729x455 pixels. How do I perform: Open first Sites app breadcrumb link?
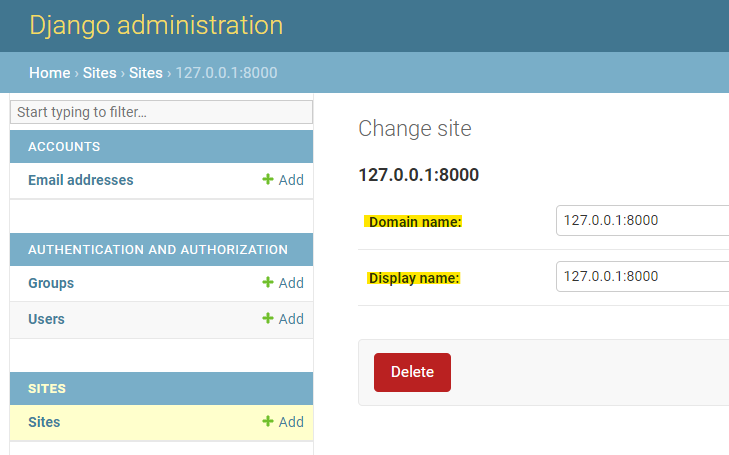click(x=99, y=73)
